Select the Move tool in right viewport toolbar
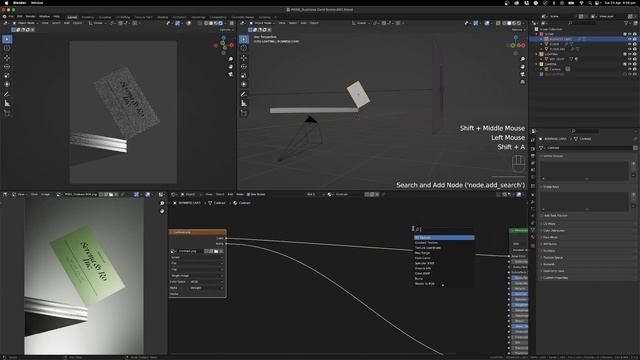 coord(244,58)
